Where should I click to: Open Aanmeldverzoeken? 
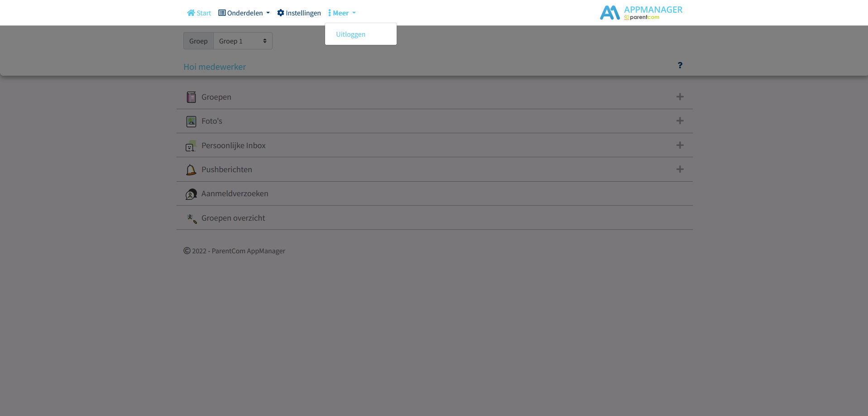pyautogui.click(x=235, y=193)
